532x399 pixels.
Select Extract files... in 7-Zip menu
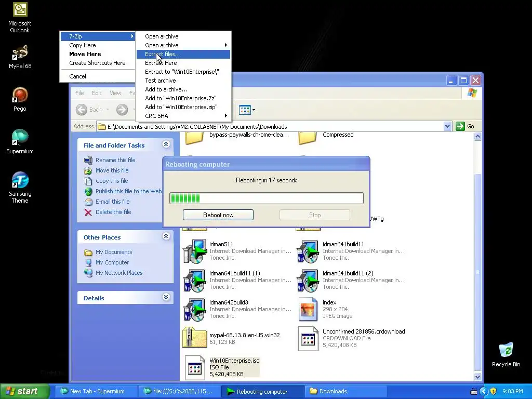point(183,54)
